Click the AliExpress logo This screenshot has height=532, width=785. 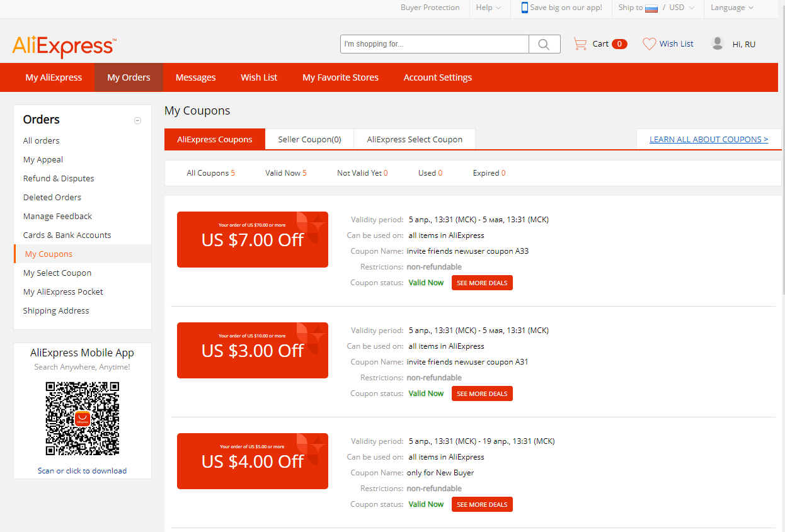(x=64, y=46)
